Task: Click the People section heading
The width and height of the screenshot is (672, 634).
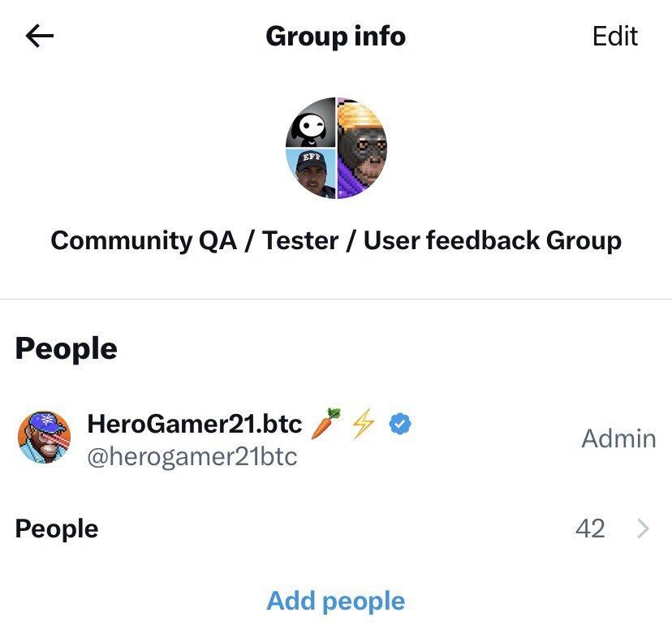Action: [x=66, y=348]
